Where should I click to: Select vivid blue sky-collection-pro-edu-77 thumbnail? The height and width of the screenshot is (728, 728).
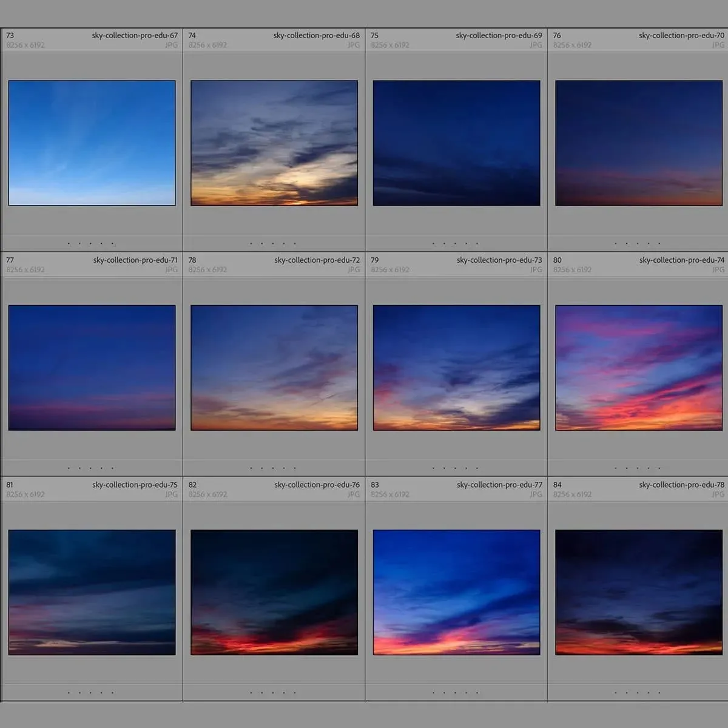tap(456, 592)
